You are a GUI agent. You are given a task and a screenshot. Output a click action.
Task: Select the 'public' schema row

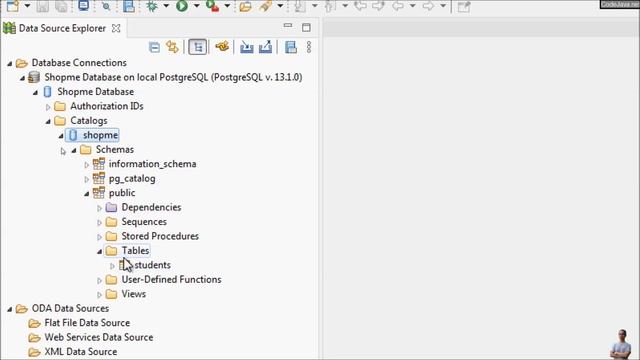click(122, 193)
